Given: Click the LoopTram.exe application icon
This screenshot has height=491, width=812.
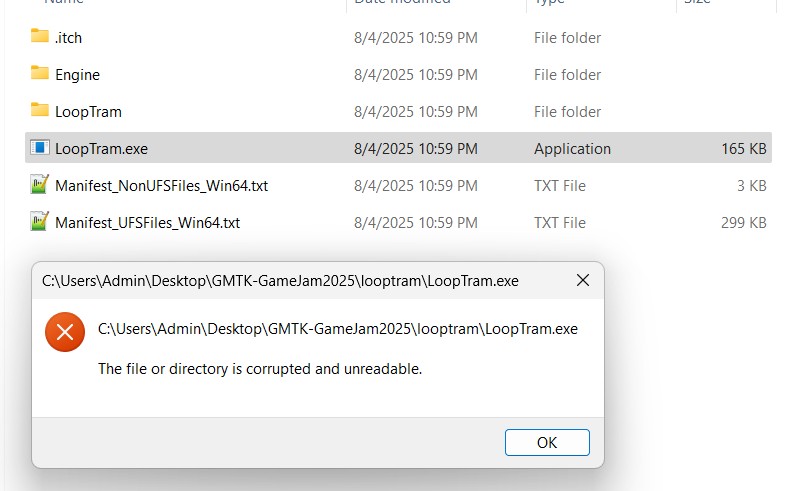Looking at the screenshot, I should coord(40,148).
